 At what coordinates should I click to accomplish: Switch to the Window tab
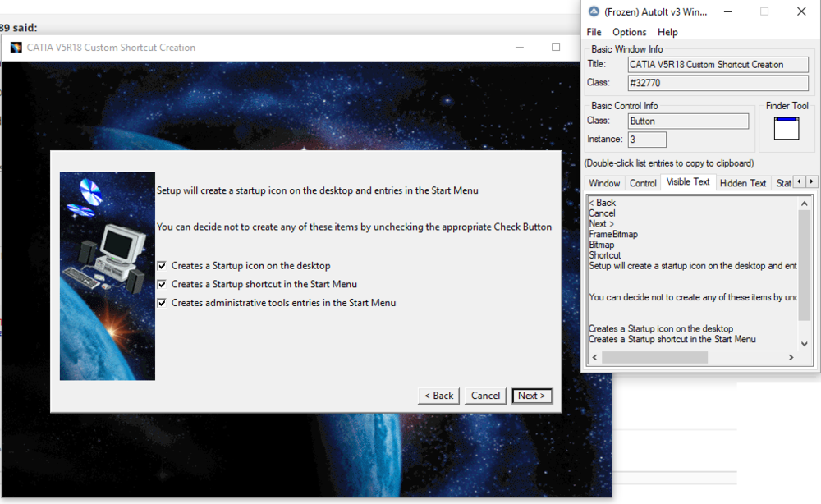tap(604, 183)
